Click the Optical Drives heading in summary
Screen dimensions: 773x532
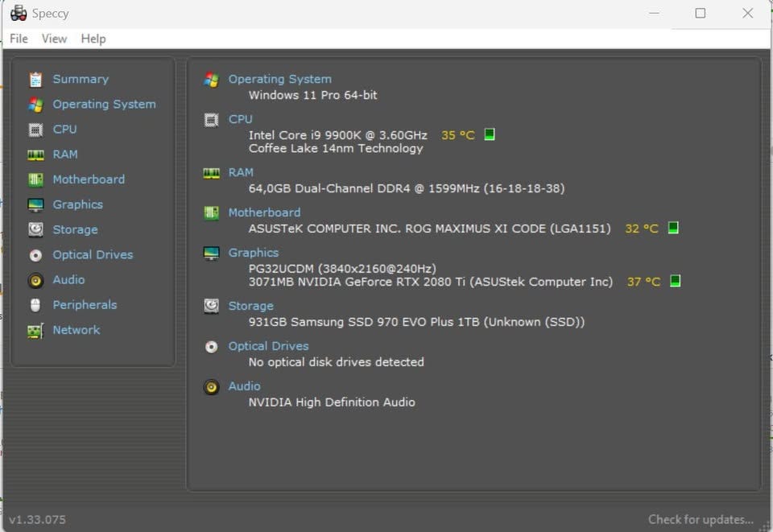pyautogui.click(x=268, y=346)
